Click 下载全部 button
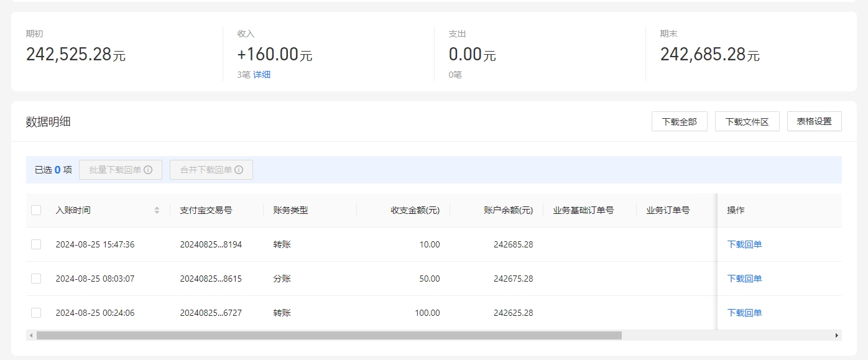This screenshot has height=360, width=868. click(x=679, y=121)
